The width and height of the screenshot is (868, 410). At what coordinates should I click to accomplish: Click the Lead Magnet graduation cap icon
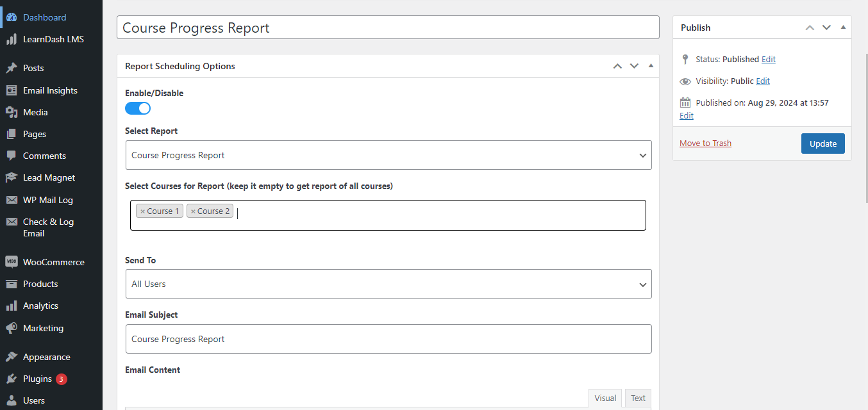point(12,177)
